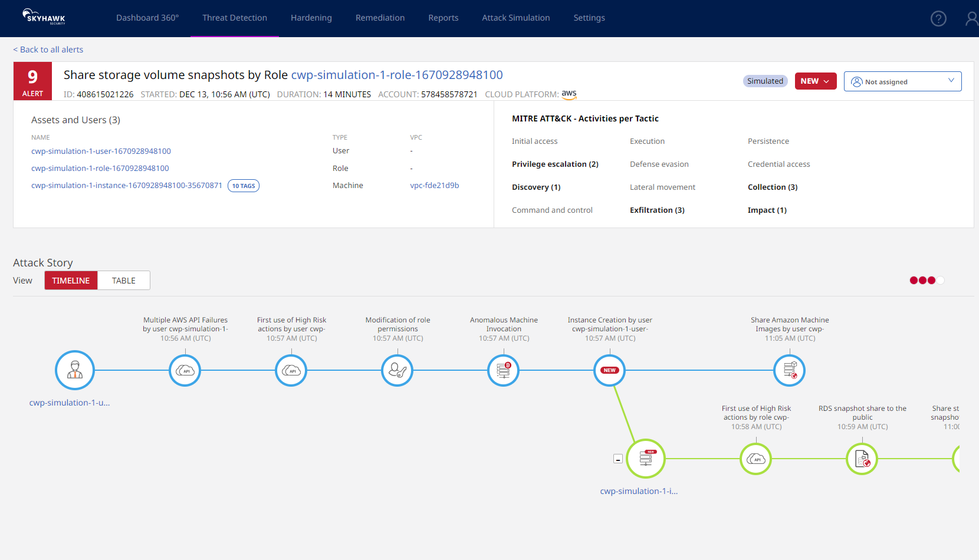Image resolution: width=979 pixels, height=560 pixels.
Task: Open the cwp-simulation-1-role link in the title
Action: pos(396,75)
